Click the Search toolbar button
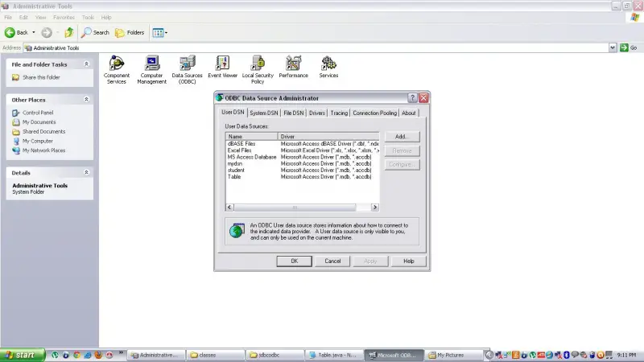Image resolution: width=644 pixels, height=362 pixels. click(95, 32)
